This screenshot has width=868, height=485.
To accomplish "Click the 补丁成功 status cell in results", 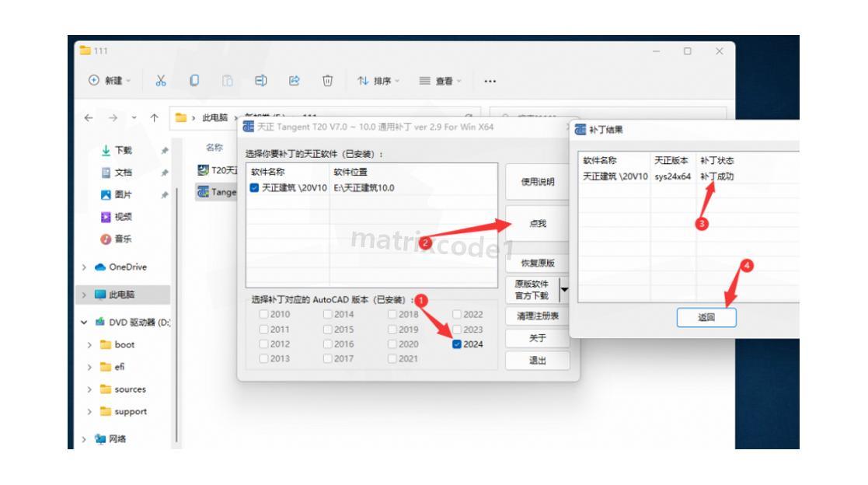I will coord(717,176).
